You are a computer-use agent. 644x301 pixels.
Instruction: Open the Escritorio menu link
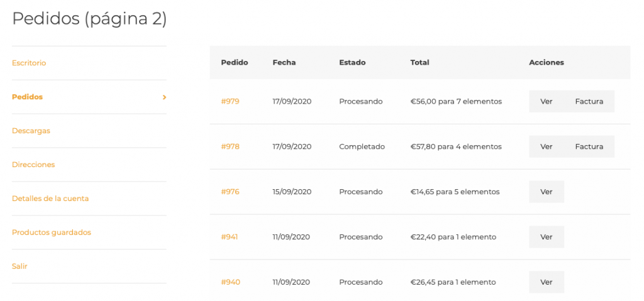click(x=29, y=63)
